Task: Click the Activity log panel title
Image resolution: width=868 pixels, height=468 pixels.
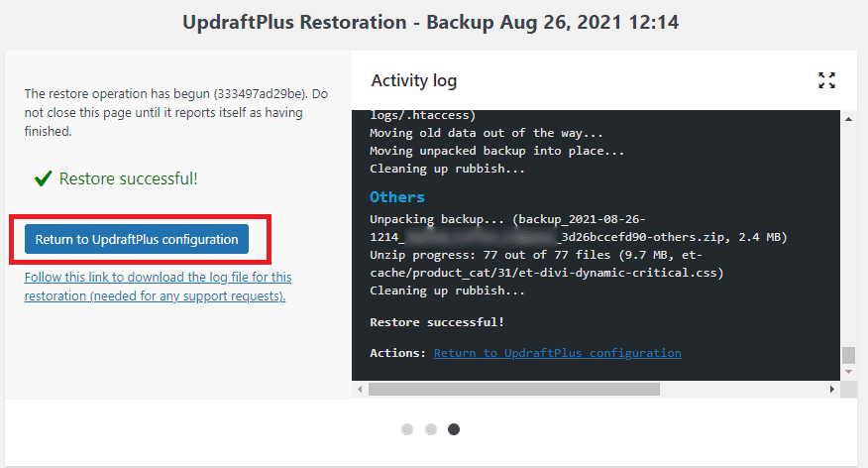Action: [413, 81]
